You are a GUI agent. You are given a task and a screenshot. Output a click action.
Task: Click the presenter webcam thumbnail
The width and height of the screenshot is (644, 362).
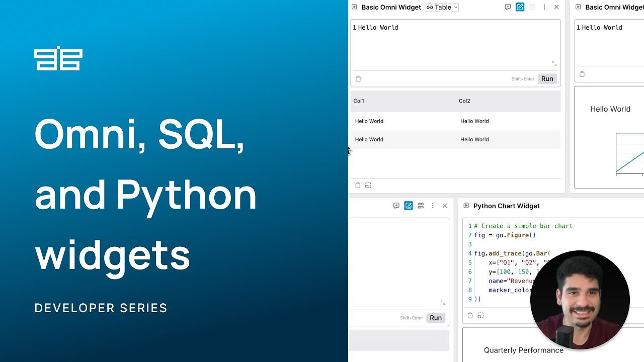(580, 300)
